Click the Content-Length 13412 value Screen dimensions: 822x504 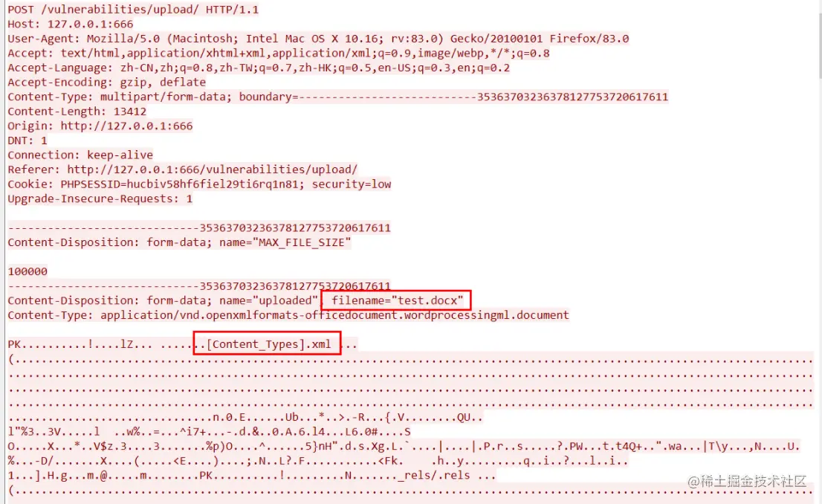point(130,112)
